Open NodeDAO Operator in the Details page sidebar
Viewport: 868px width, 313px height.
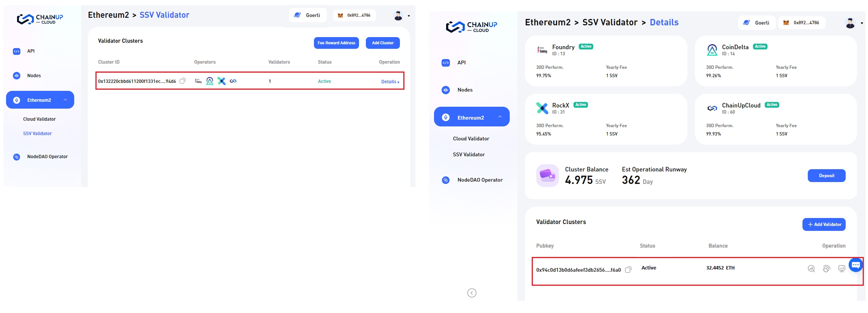point(479,180)
